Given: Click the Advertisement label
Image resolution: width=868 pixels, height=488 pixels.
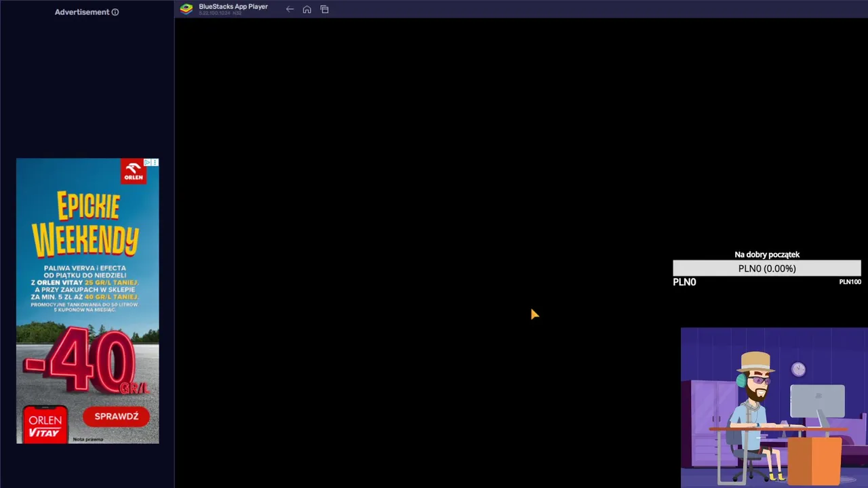Looking at the screenshot, I should click(82, 12).
